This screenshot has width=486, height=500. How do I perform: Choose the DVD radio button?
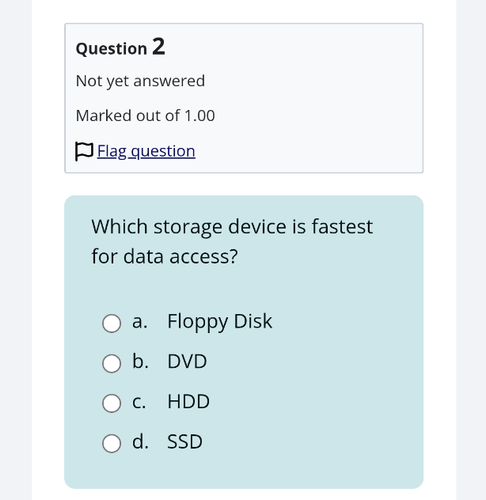(x=111, y=363)
